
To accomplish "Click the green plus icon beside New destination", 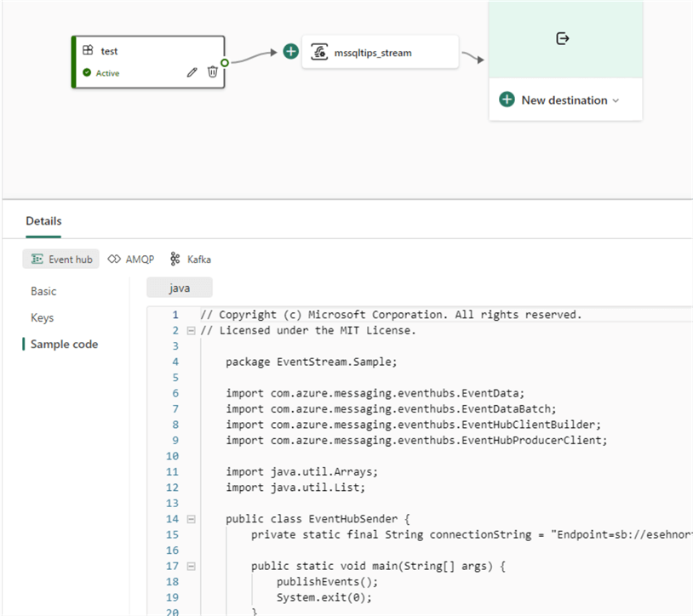I will 507,100.
